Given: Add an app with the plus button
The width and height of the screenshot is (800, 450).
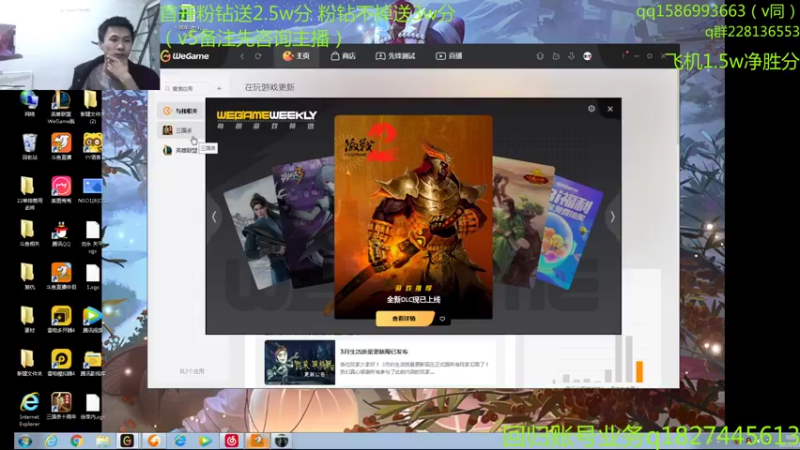Looking at the screenshot, I should [219, 89].
